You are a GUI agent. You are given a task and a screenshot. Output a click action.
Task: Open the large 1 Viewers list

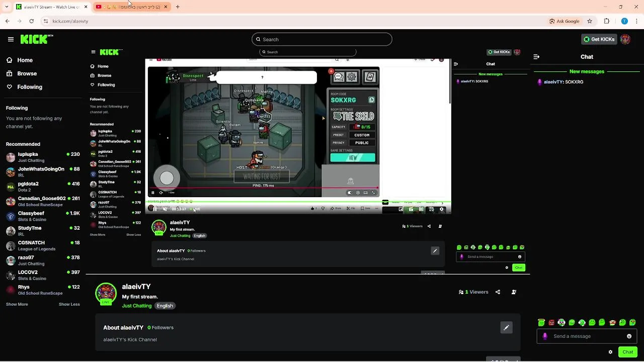pyautogui.click(x=473, y=292)
